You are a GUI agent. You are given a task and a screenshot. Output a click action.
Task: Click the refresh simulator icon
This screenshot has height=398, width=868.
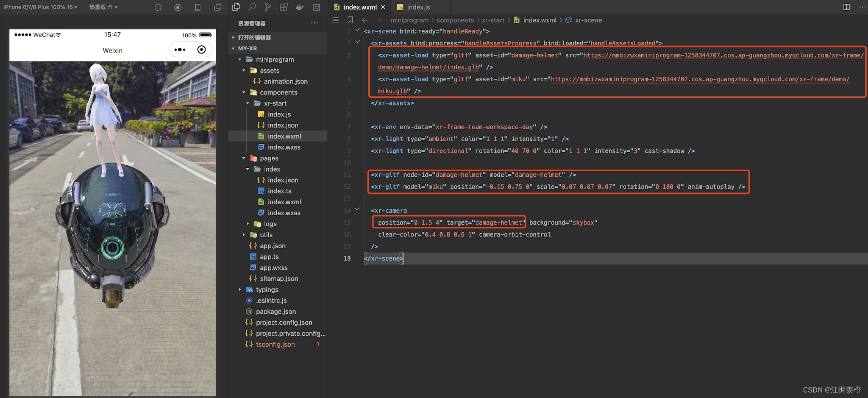[x=158, y=7]
